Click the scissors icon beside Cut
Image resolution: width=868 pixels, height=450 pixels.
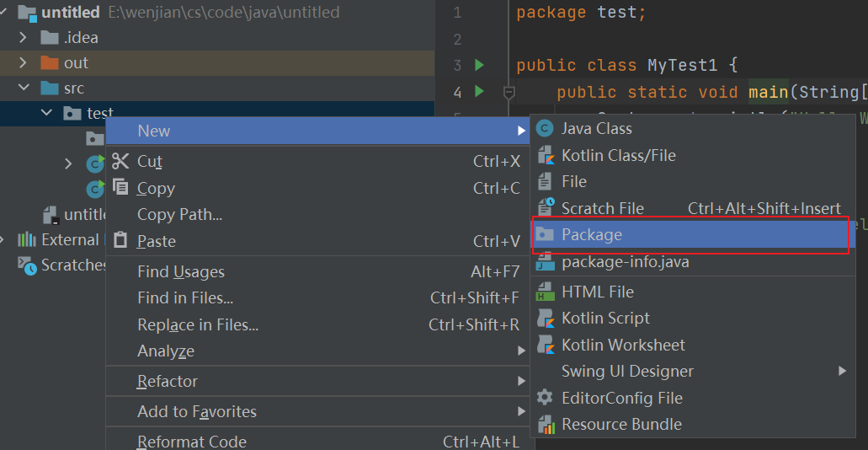tap(120, 161)
